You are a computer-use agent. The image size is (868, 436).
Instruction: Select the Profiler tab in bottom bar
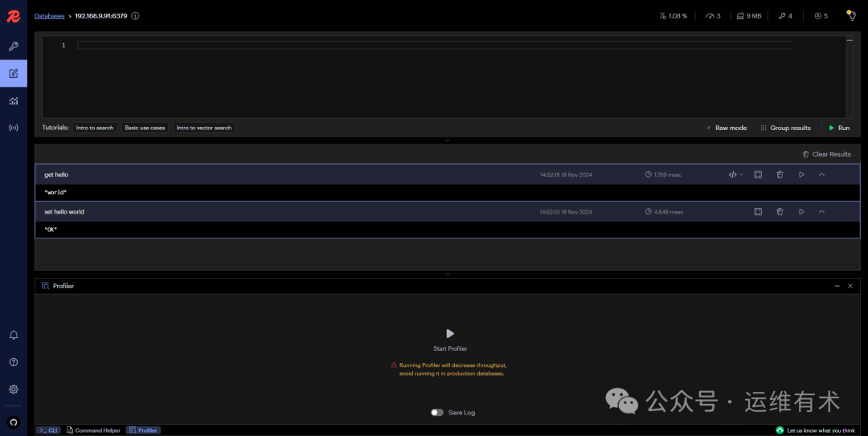tap(143, 430)
